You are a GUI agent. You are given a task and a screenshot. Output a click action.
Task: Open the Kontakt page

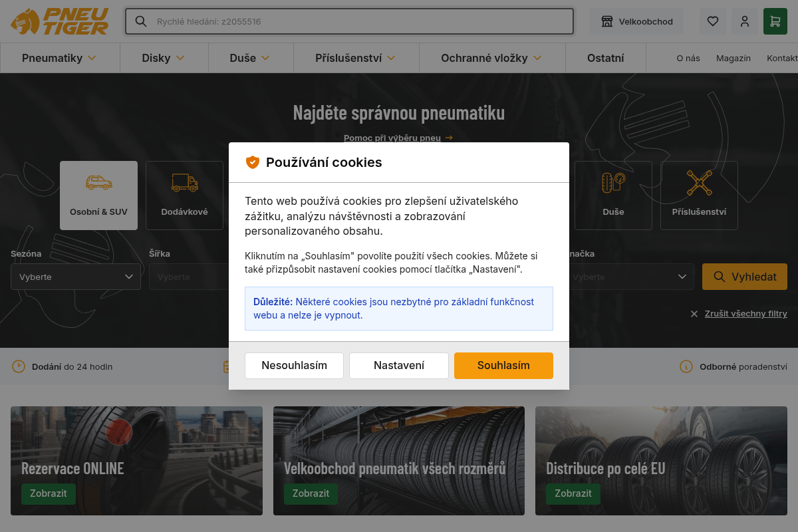tap(783, 58)
